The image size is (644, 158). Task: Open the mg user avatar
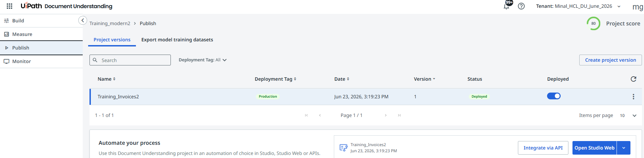[638, 6]
